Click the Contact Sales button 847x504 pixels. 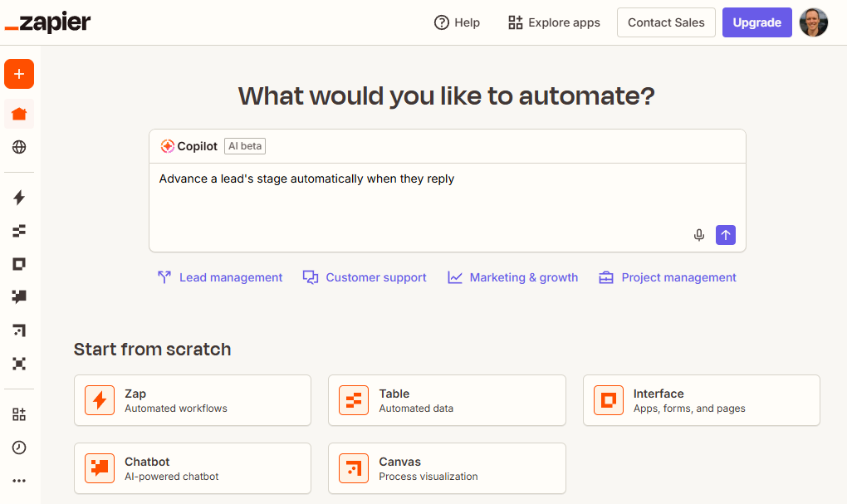pos(666,22)
